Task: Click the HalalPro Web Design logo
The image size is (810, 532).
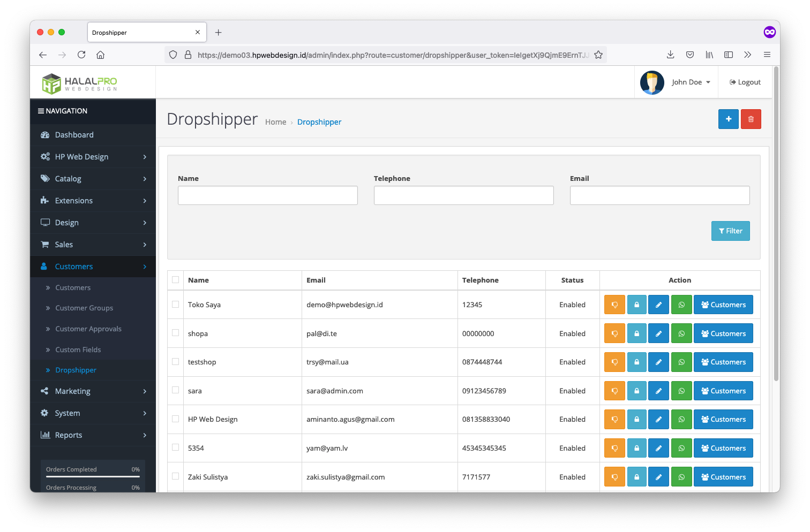Action: point(80,83)
